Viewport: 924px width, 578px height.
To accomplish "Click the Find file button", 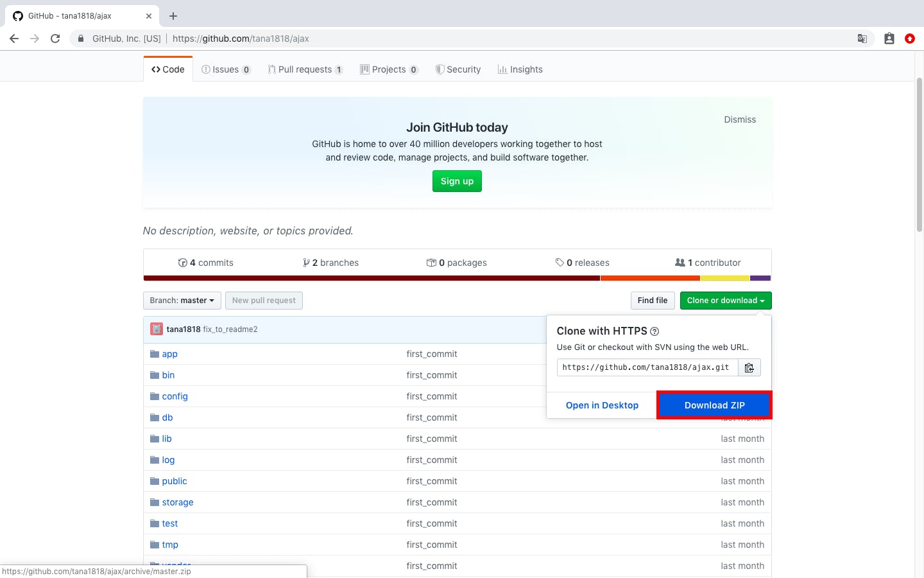I will click(x=653, y=301).
